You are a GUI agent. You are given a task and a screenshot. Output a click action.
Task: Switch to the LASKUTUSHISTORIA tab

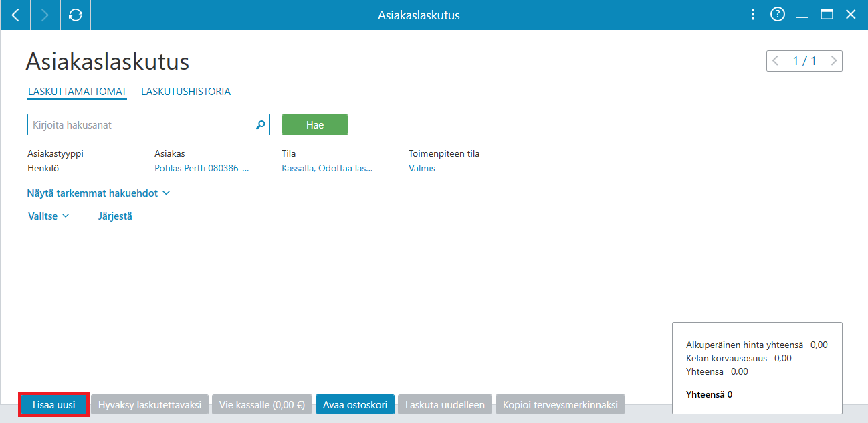click(x=186, y=92)
